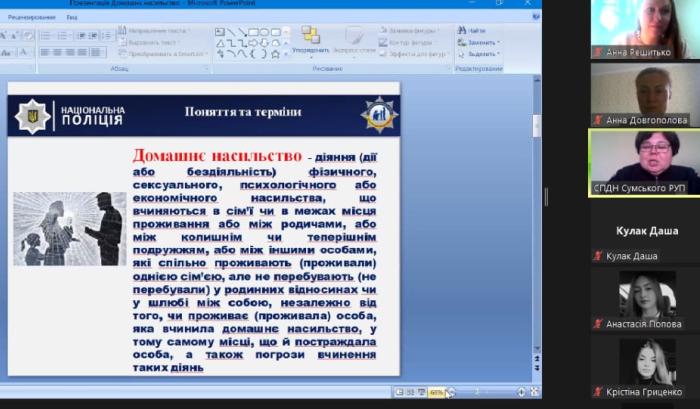Viewport: 700px width, 409px height.
Task: Select the star shape
Action: click(x=275, y=54)
